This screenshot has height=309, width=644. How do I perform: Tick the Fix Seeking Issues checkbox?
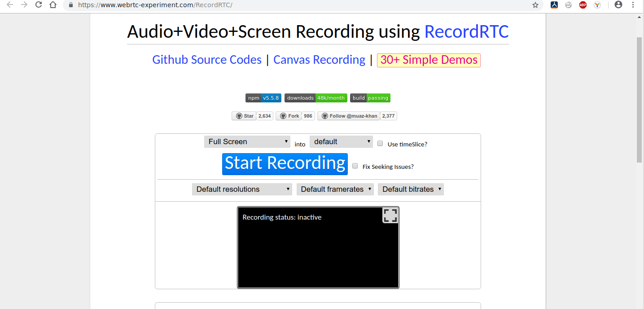355,166
